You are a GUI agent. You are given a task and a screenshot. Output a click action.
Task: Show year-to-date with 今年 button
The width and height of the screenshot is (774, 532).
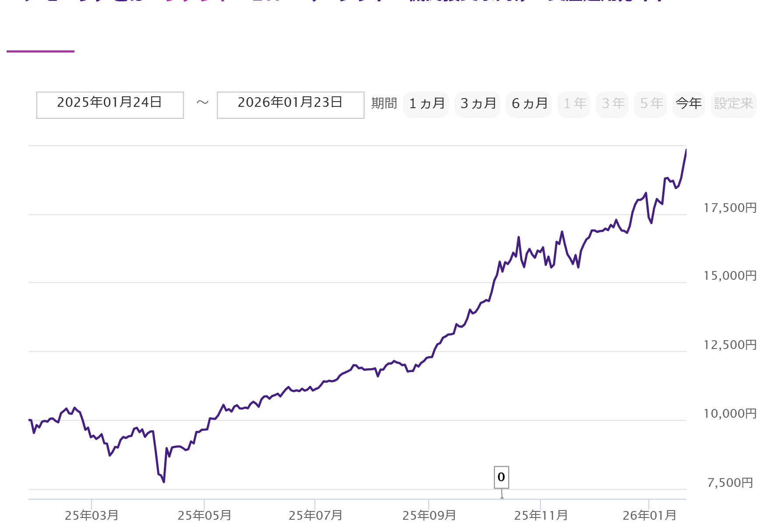pos(689,104)
